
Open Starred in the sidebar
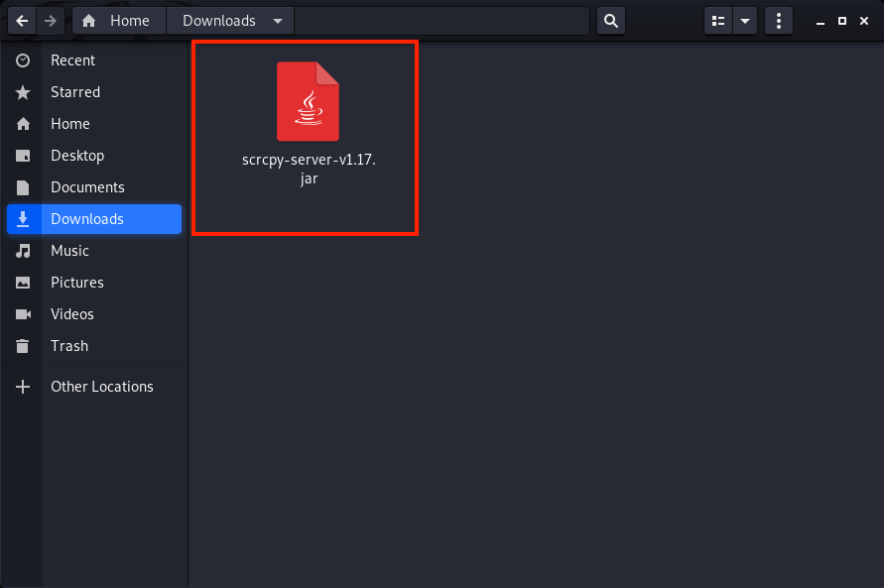(x=94, y=92)
